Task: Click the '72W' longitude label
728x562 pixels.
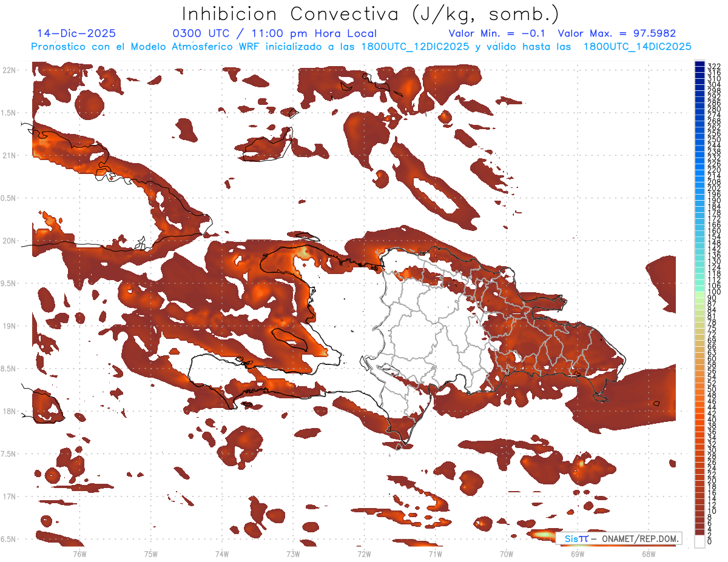Action: click(364, 554)
